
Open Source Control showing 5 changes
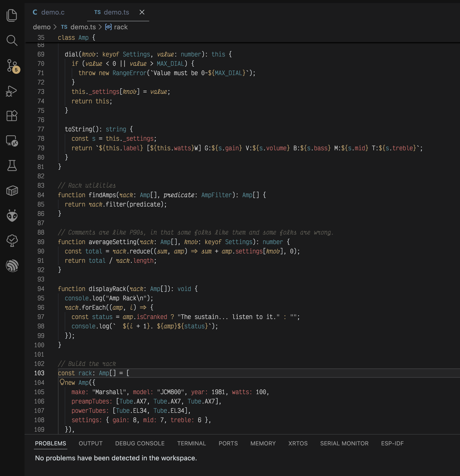(x=12, y=65)
